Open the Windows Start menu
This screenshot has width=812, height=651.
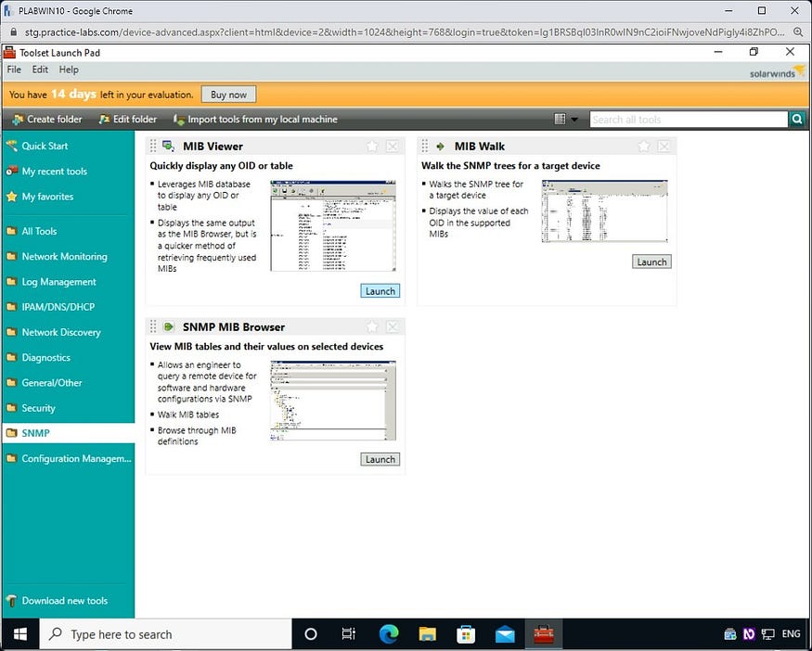click(x=20, y=634)
